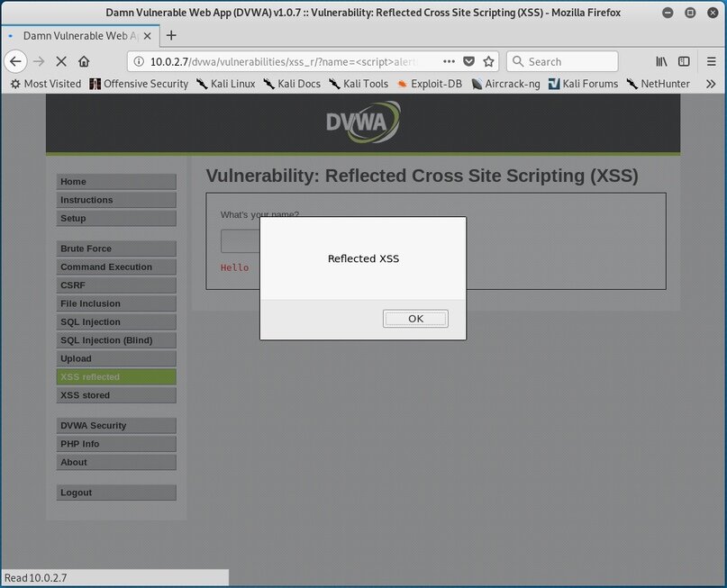Show more bookmarks chevron
727x588 pixels.
(711, 84)
